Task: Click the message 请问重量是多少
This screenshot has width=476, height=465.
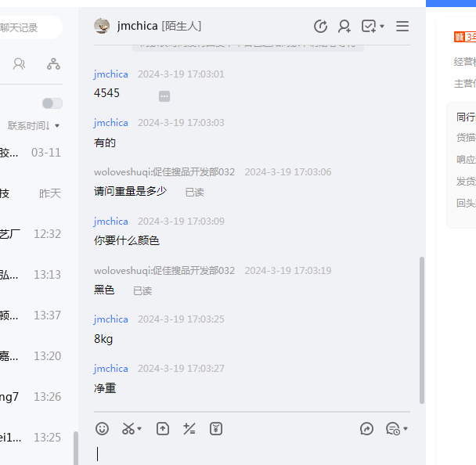Action: coord(130,191)
